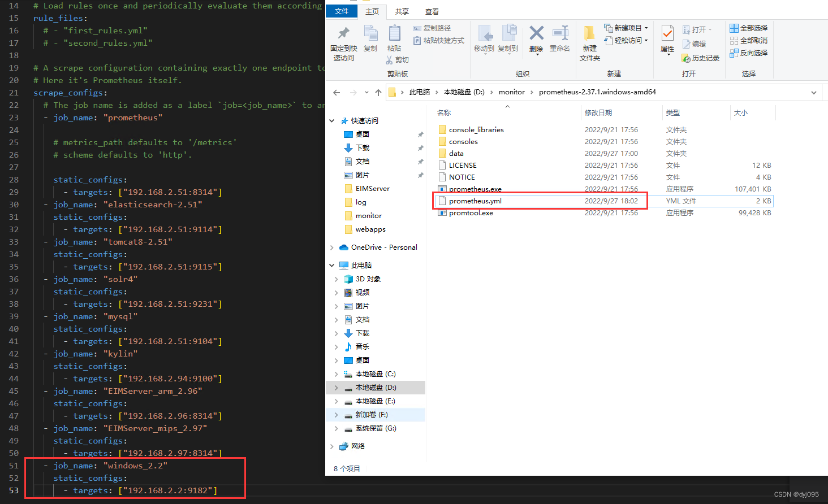828x504 pixels.
Task: Collapse the This PC tree node
Action: (x=332, y=266)
